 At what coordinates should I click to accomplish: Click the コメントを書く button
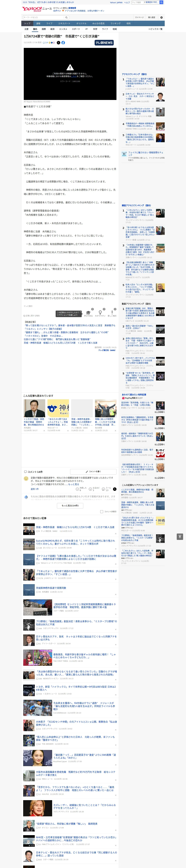pos(93,471)
